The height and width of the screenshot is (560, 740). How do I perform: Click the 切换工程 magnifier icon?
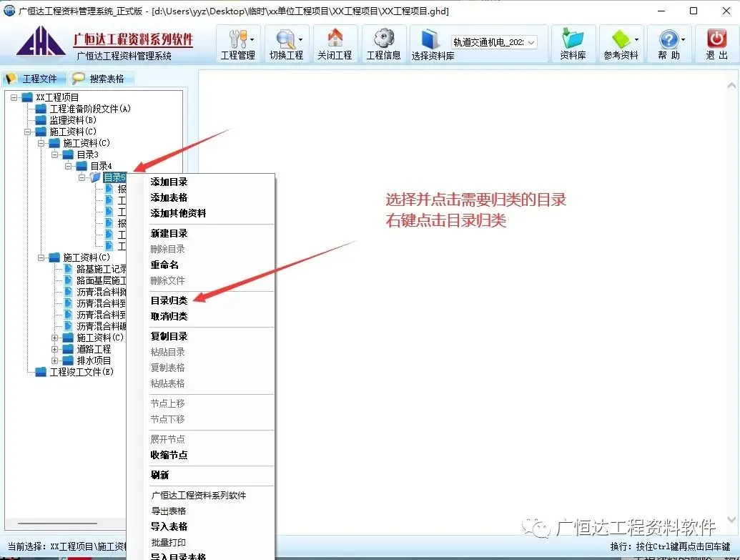285,39
